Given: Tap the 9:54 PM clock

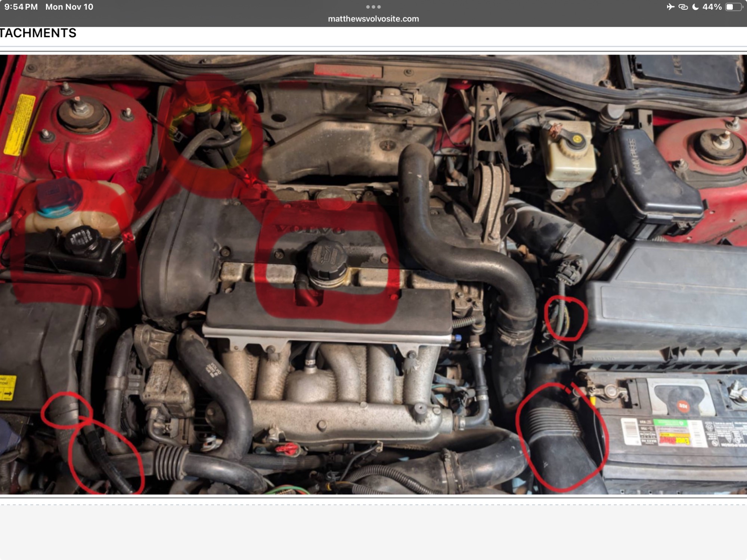Looking at the screenshot, I should point(21,7).
